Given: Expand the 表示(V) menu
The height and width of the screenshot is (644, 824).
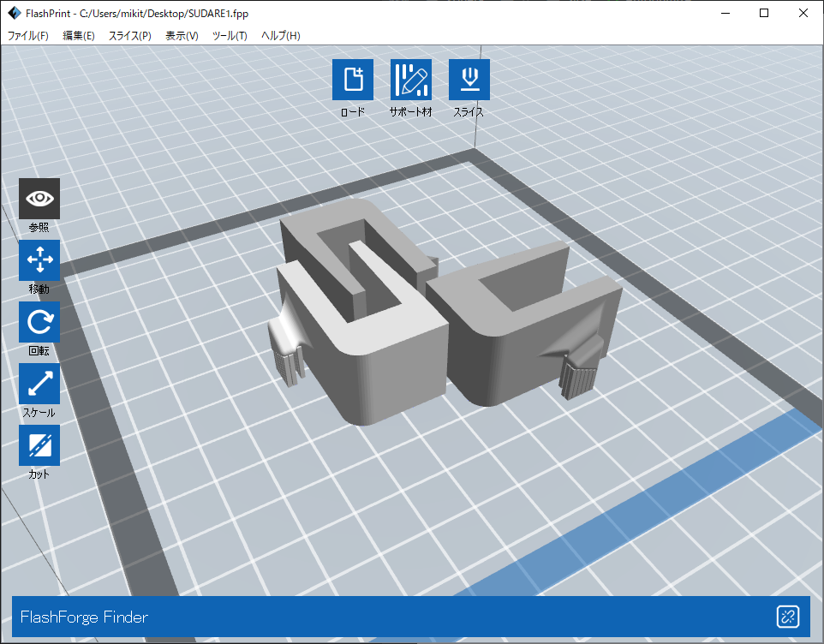Looking at the screenshot, I should [x=182, y=36].
